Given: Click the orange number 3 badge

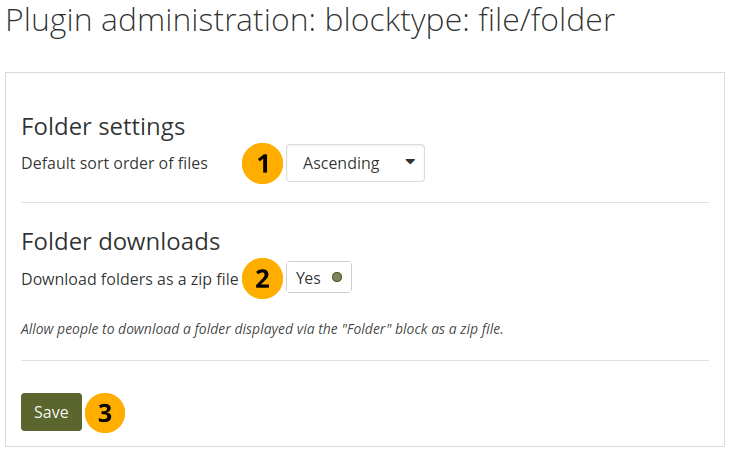Looking at the screenshot, I should 105,412.
